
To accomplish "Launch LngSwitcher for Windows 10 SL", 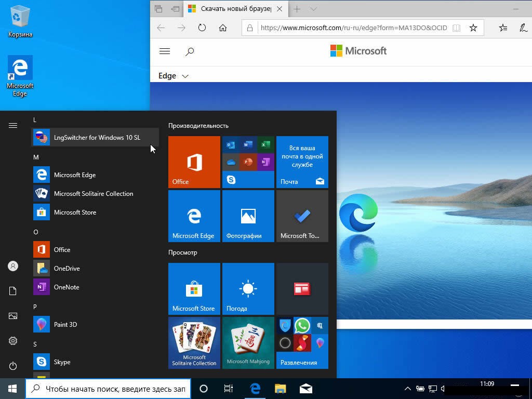I will coord(95,137).
